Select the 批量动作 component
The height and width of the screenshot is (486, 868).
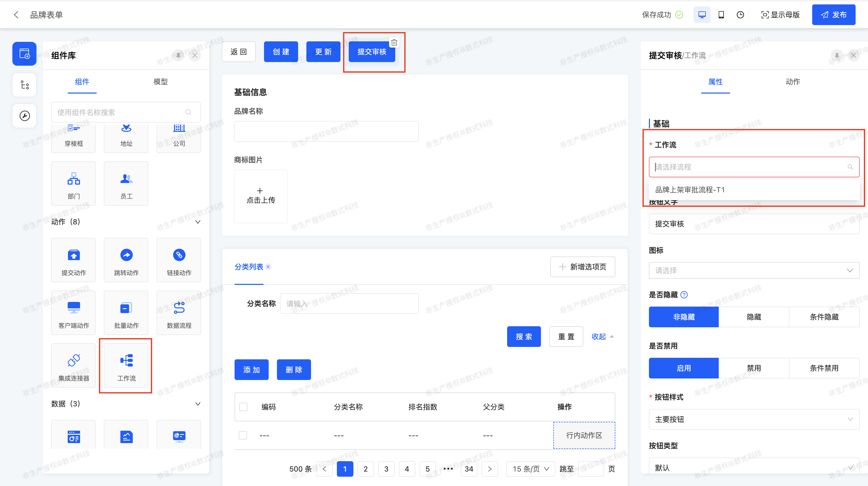[x=126, y=313]
